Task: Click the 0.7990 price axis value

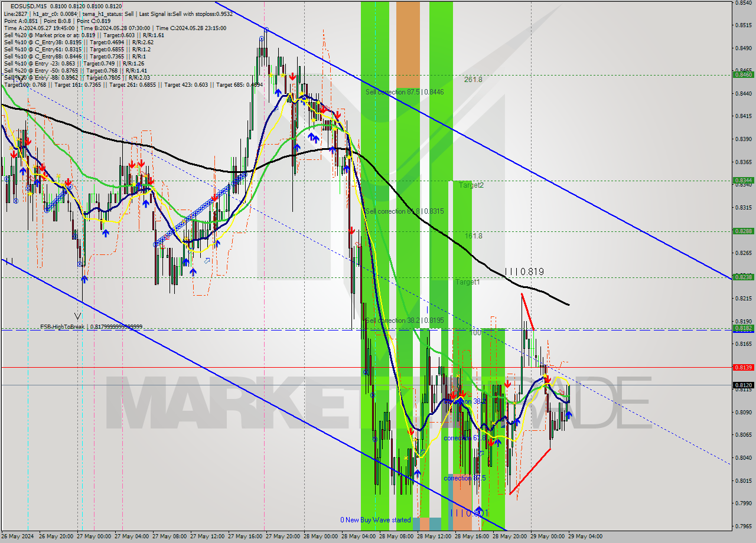Action: 743,503
